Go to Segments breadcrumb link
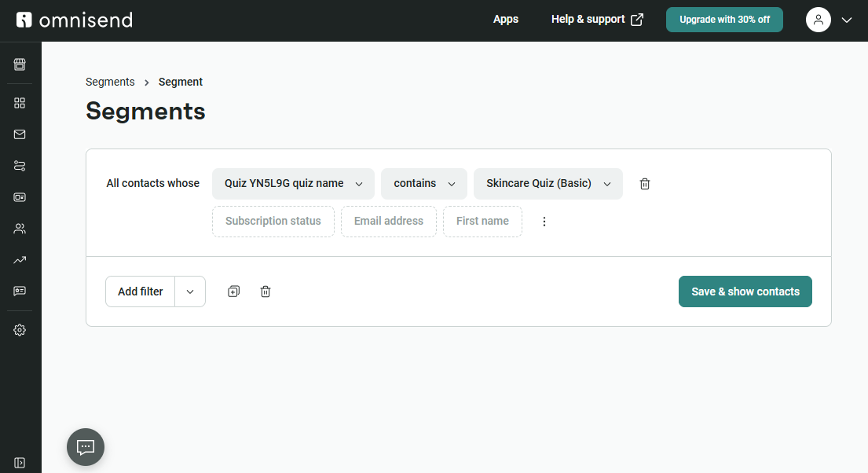 110,82
